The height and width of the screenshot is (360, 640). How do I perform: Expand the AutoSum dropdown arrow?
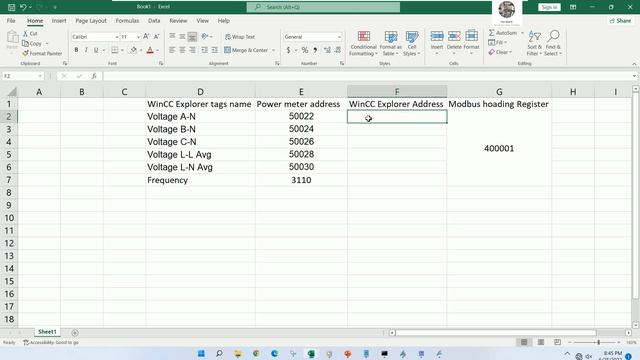coord(522,33)
